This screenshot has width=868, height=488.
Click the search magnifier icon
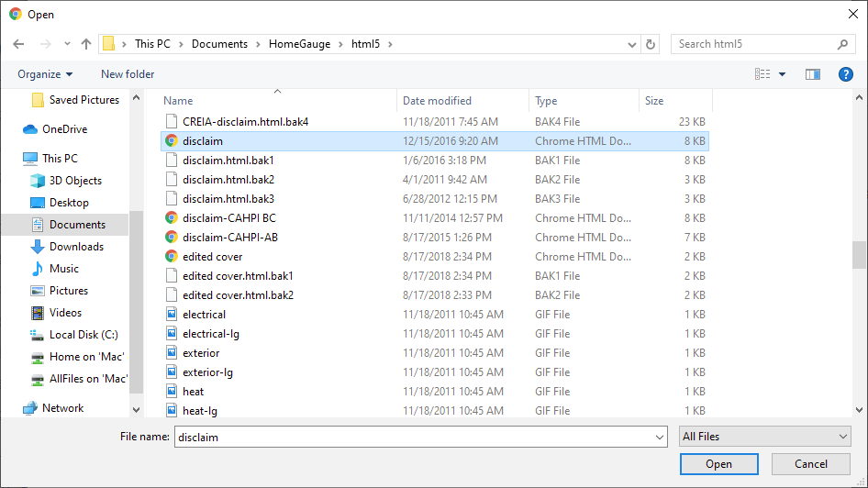click(843, 44)
